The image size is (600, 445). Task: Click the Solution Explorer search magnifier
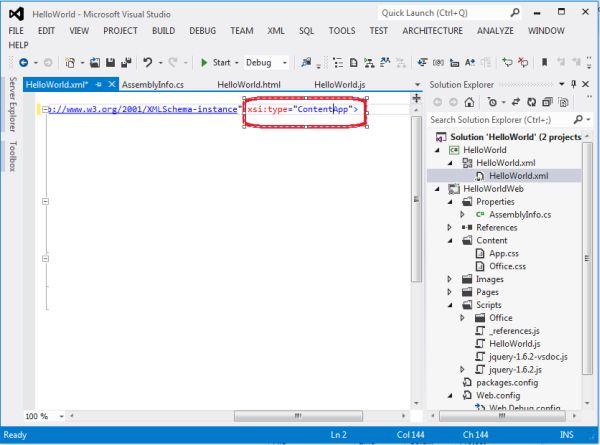(578, 120)
